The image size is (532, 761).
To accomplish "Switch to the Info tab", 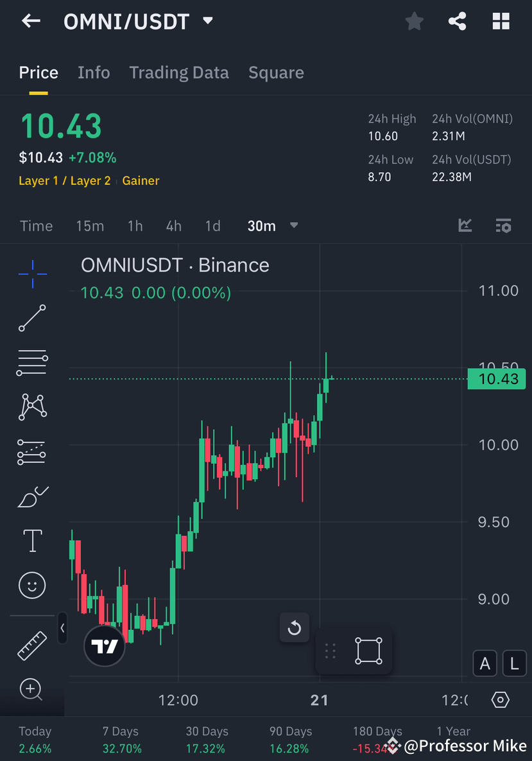I will [x=94, y=73].
